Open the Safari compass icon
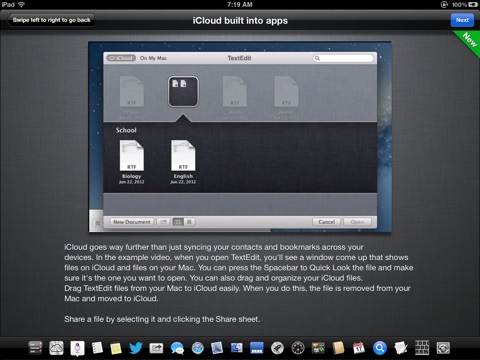480x360 pixels. pos(198,348)
